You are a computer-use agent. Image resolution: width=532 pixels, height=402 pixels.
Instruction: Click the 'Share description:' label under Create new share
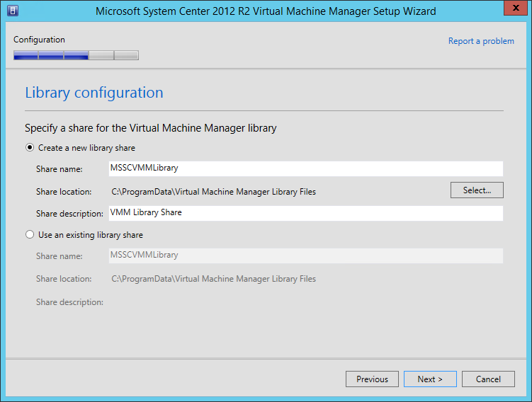click(x=69, y=214)
